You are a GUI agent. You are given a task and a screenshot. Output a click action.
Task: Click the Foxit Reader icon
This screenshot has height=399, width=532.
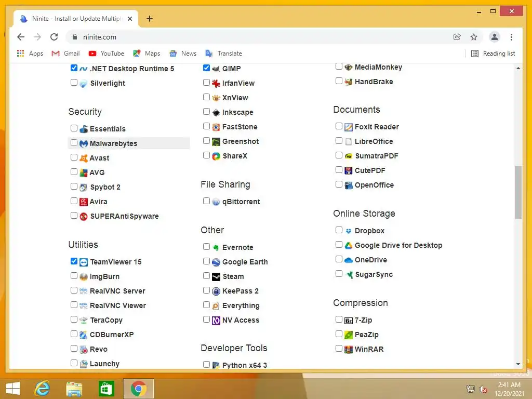pyautogui.click(x=349, y=127)
